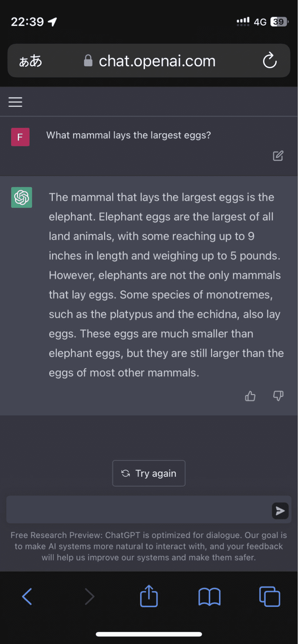Viewport: 298px width, 644px height.
Task: Open the hamburger sidebar menu
Action: click(15, 102)
